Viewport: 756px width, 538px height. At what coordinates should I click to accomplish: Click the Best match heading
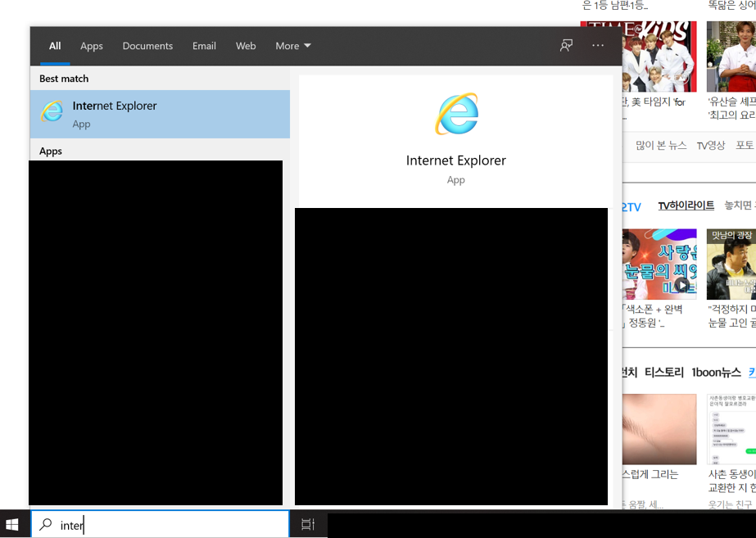click(x=64, y=79)
